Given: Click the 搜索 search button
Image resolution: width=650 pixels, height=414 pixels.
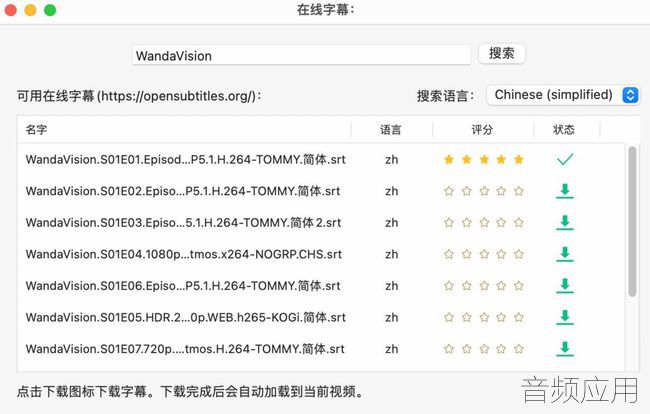Looking at the screenshot, I should (x=502, y=53).
